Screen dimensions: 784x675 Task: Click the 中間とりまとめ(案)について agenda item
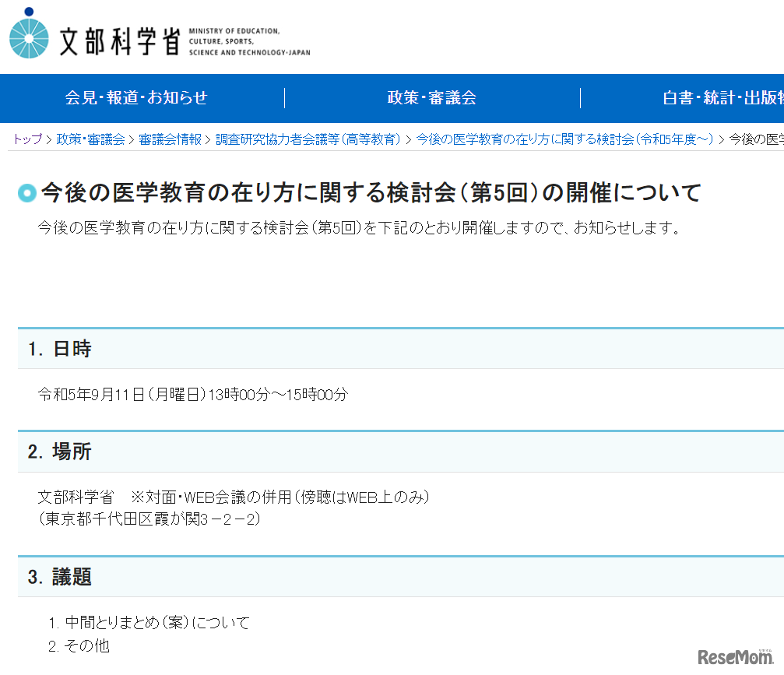[148, 623]
